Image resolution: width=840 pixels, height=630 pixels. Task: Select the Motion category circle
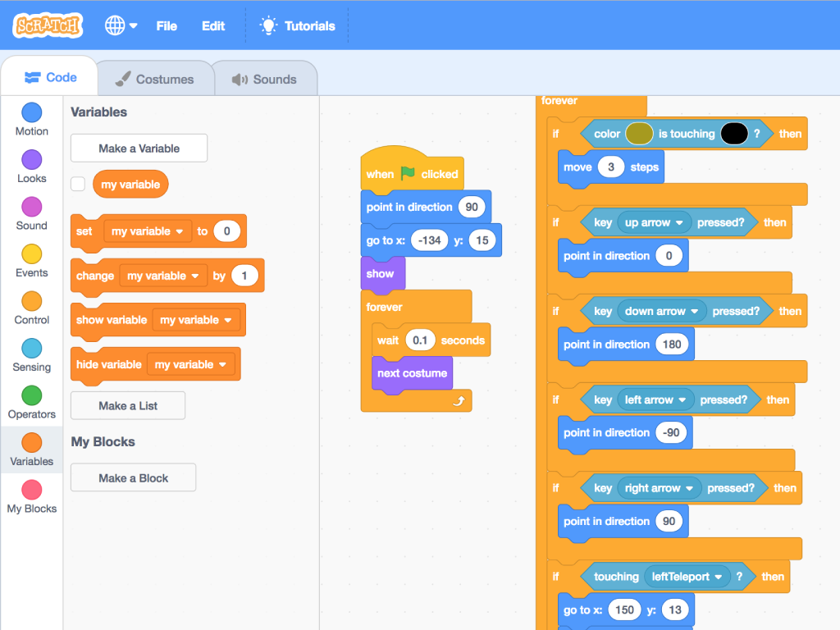[32, 112]
